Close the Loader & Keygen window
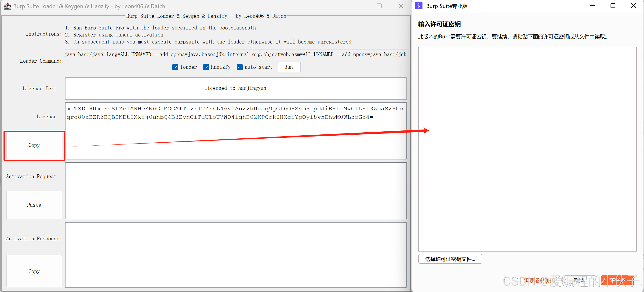644x292 pixels. 401,6
